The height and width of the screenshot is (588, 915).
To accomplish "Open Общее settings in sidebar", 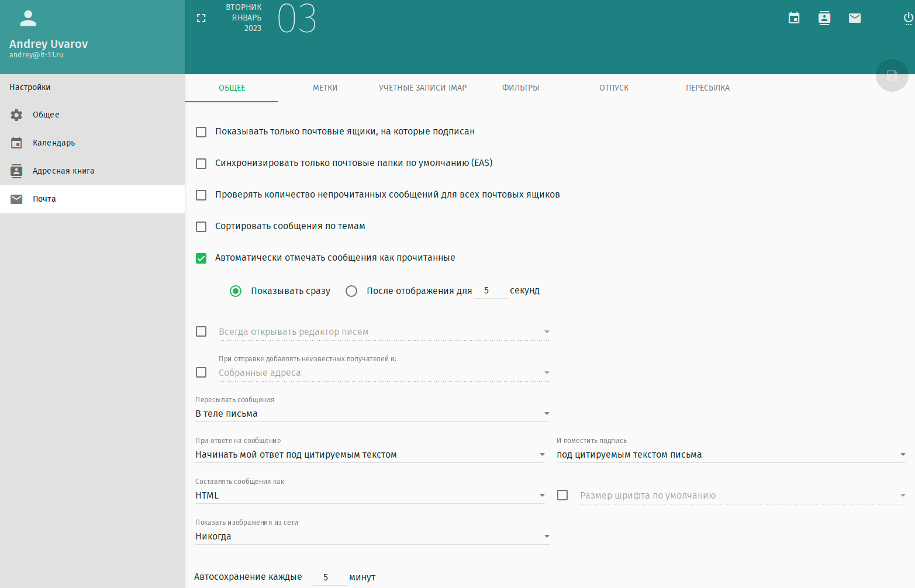I will 92,115.
